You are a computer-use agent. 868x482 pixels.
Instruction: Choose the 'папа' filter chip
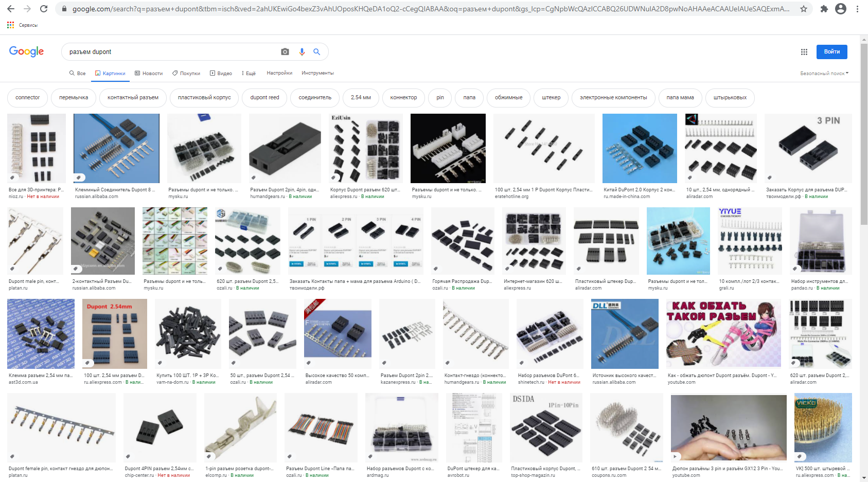coord(469,98)
